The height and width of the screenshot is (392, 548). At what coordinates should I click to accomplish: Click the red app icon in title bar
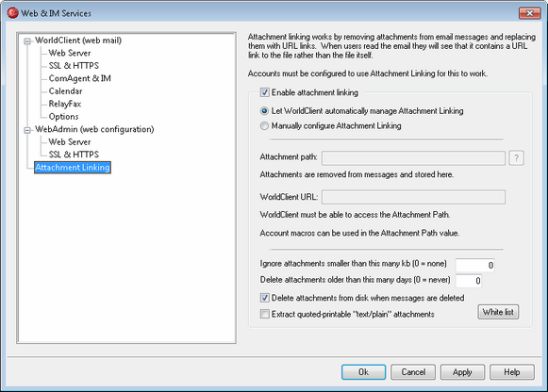click(12, 13)
